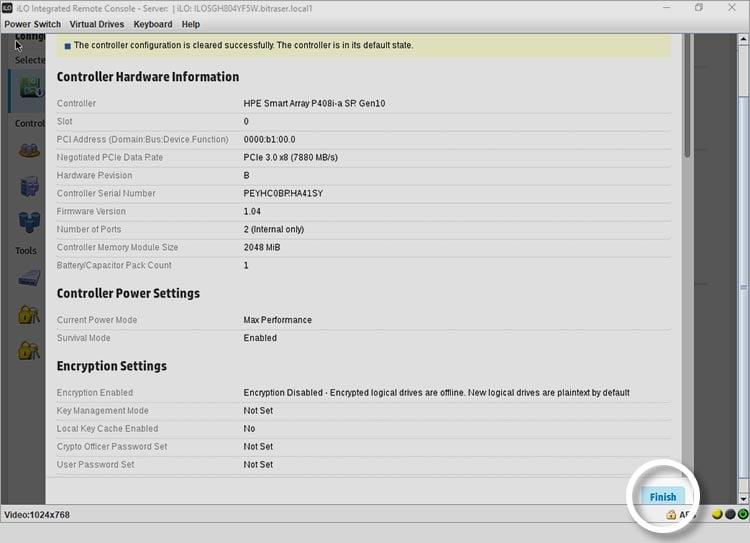Image resolution: width=750 pixels, height=543 pixels.
Task: Click the blue square icon in the success message
Action: tap(67, 46)
